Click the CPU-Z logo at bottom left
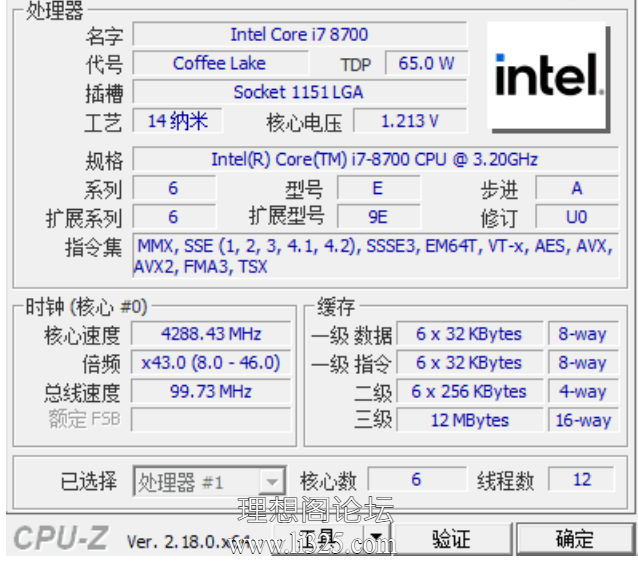 click(61, 539)
